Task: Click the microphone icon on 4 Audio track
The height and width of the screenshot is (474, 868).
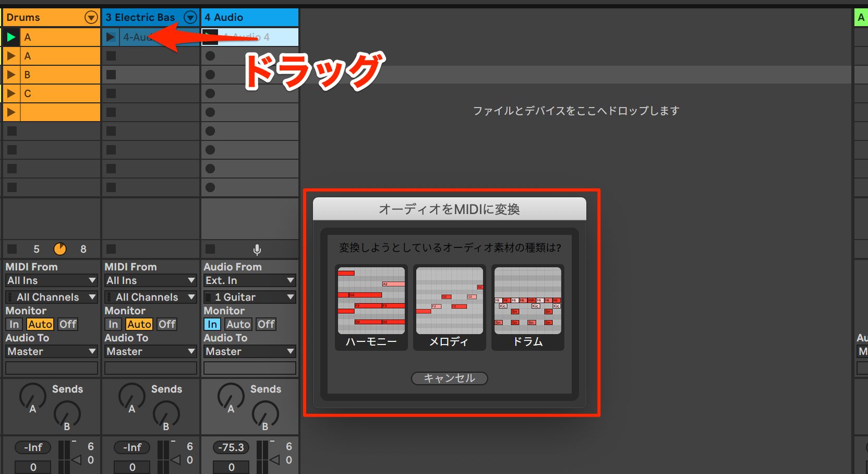Action: click(257, 250)
